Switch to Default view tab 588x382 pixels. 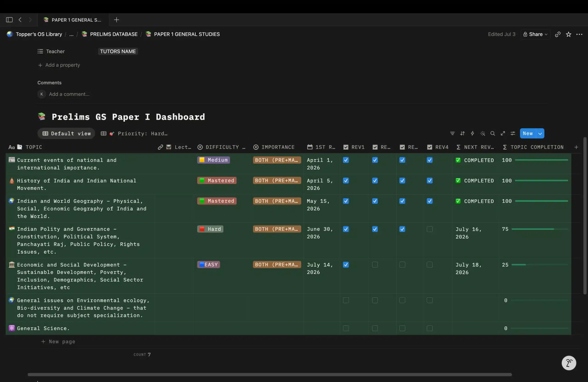pyautogui.click(x=66, y=134)
